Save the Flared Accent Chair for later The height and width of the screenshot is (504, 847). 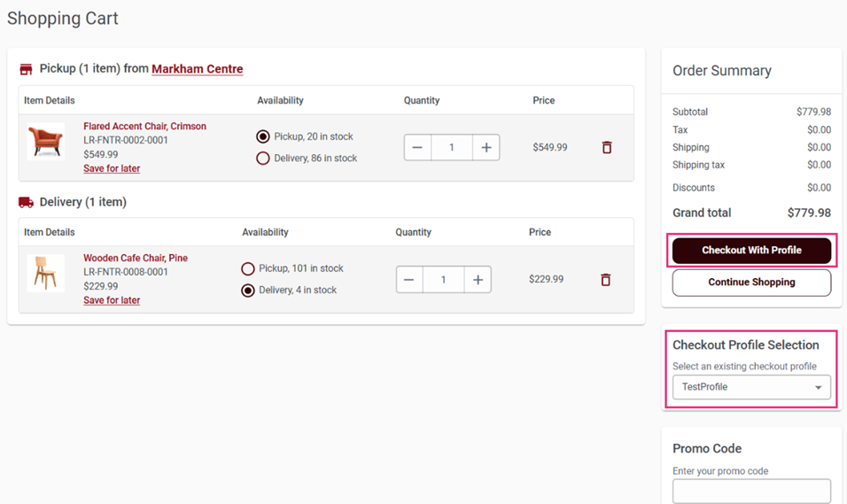pyautogui.click(x=112, y=168)
